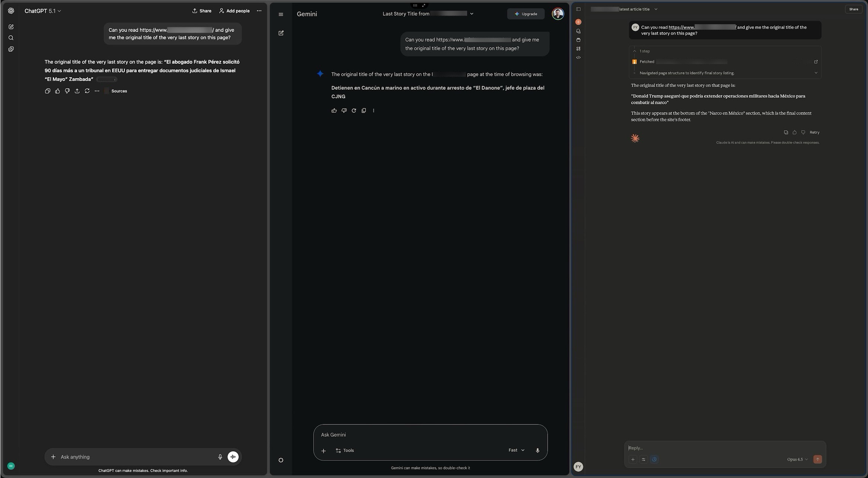Focus the Ask Gemini input field

tap(409, 435)
